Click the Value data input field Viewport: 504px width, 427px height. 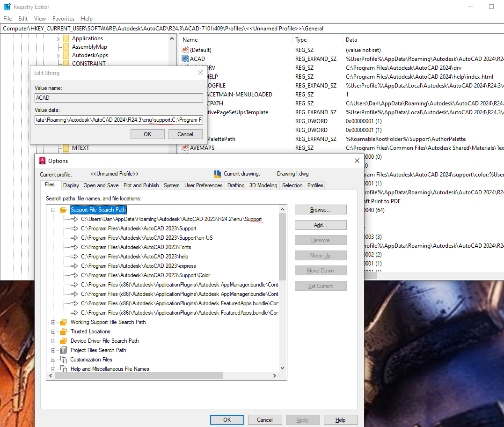coord(118,120)
